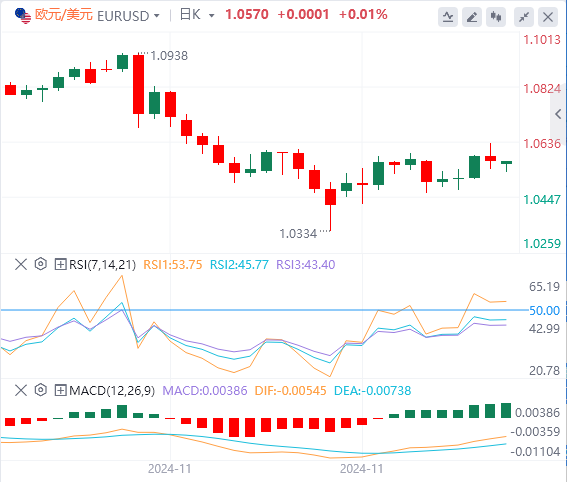Screen dimensions: 567x482
Task: Click the EUR/USD flag icon
Action: (22, 16)
